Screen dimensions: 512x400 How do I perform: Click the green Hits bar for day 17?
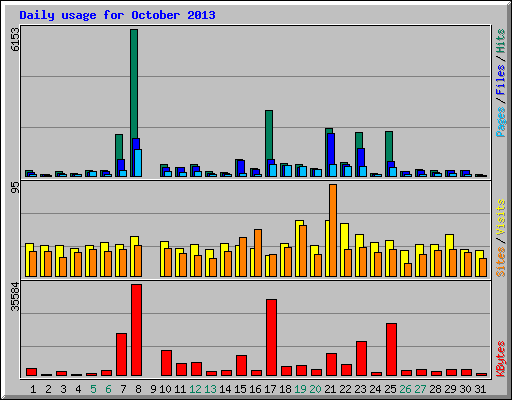pyautogui.click(x=269, y=135)
